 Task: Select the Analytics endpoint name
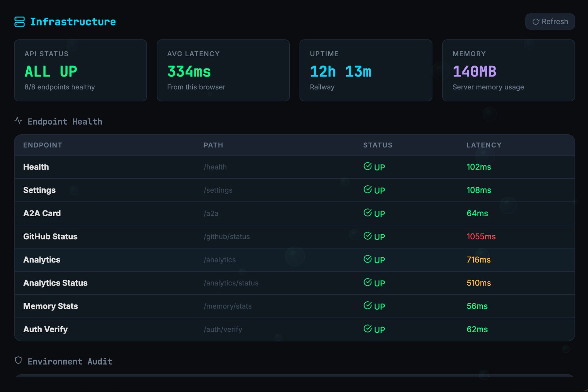click(x=42, y=260)
